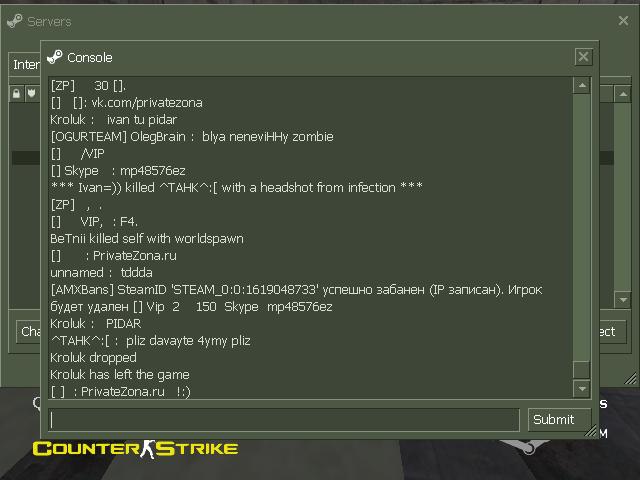The height and width of the screenshot is (480, 640).
Task: Close the Console window
Action: click(x=583, y=56)
